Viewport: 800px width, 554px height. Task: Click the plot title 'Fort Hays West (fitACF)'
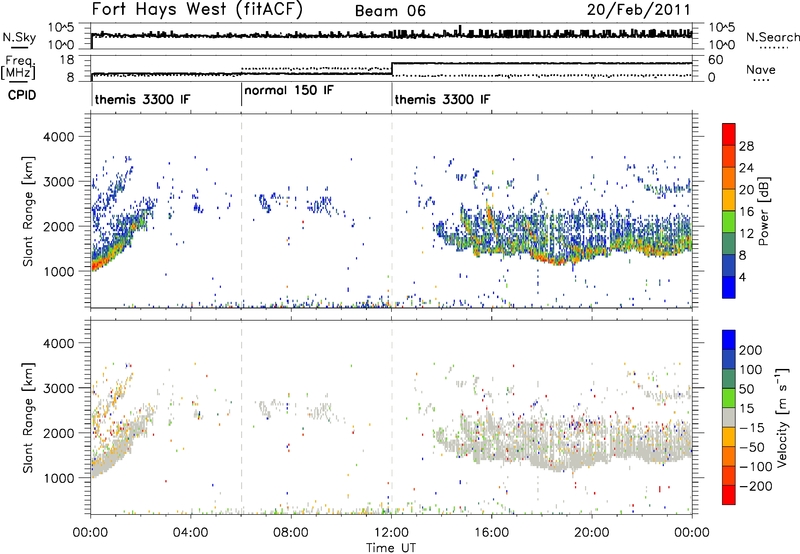pos(197,9)
